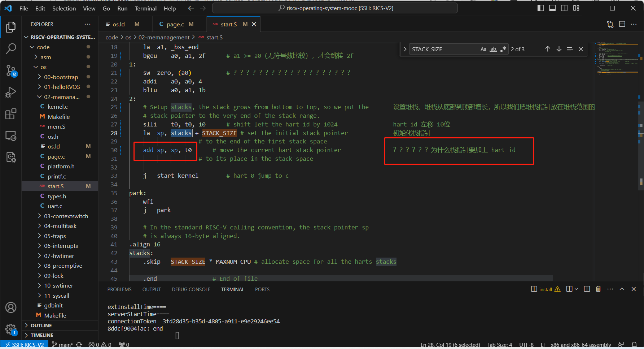644x349 pixels.
Task: Open Run and Debug view
Action: (x=11, y=92)
